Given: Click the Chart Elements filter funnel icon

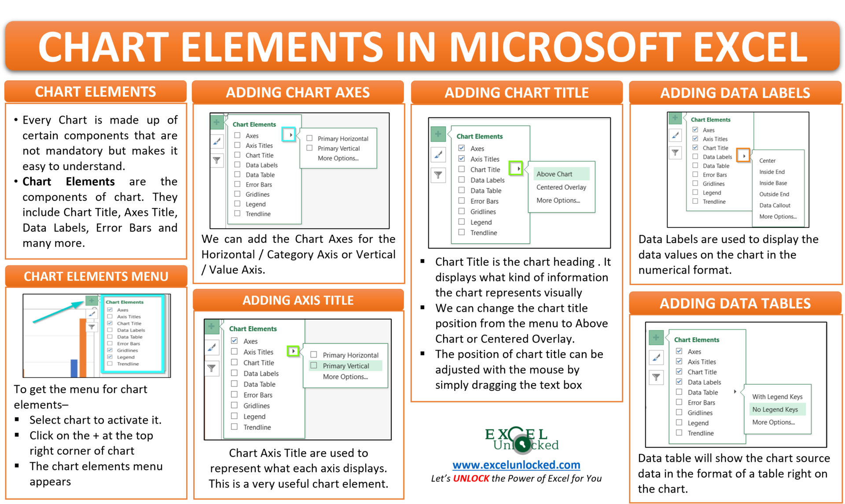Looking at the screenshot, I should coord(90,329).
